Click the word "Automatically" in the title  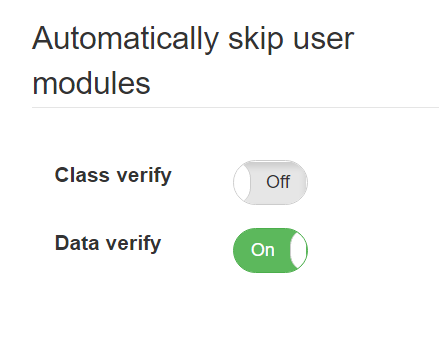(x=125, y=39)
